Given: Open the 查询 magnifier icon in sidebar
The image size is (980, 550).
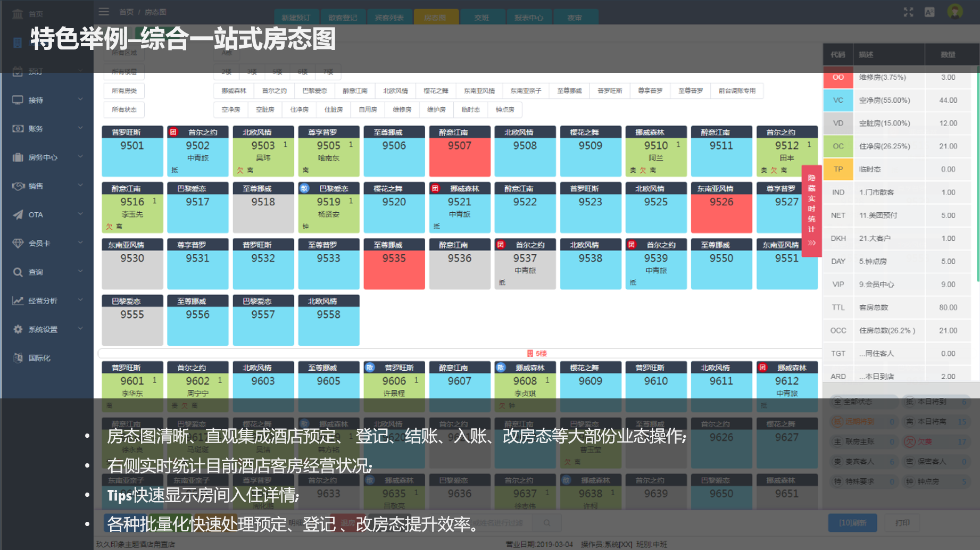Looking at the screenshot, I should [x=18, y=272].
